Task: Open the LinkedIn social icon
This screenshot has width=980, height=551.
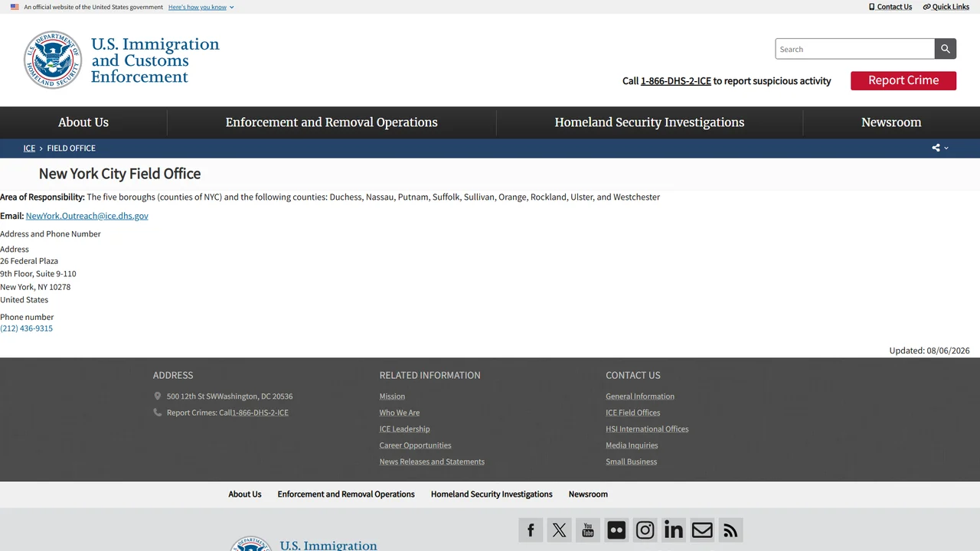Action: [x=674, y=530]
